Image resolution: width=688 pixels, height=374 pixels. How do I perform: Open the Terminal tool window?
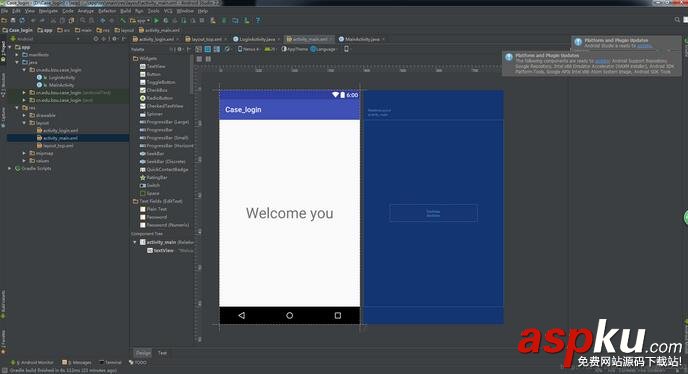pyautogui.click(x=110, y=363)
